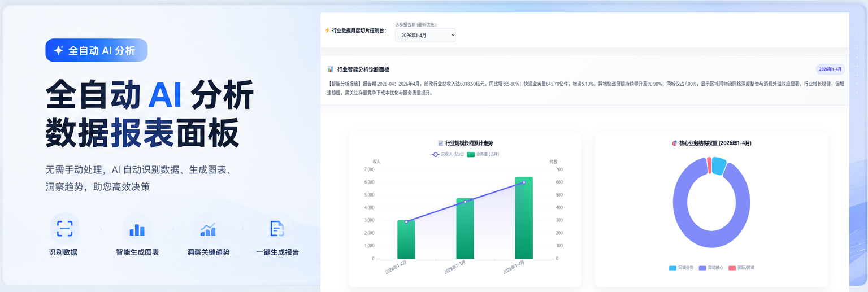Click the 行业数据月度切片控制台 heading
Screen dimensions: 868x292
(359, 30)
